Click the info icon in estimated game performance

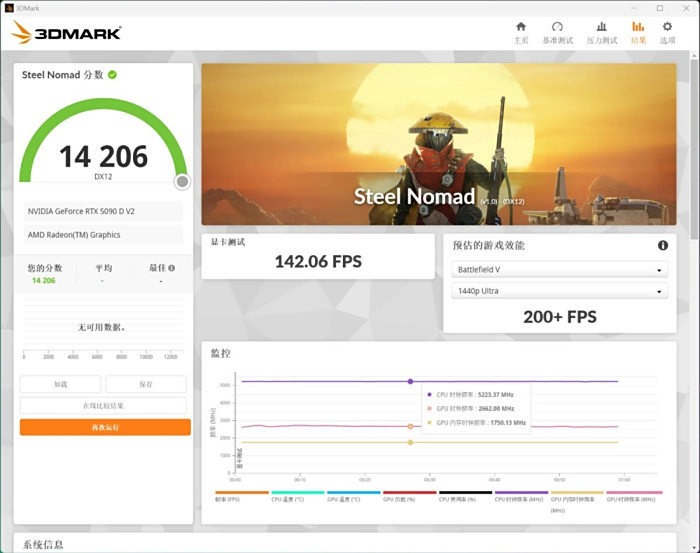(663, 245)
